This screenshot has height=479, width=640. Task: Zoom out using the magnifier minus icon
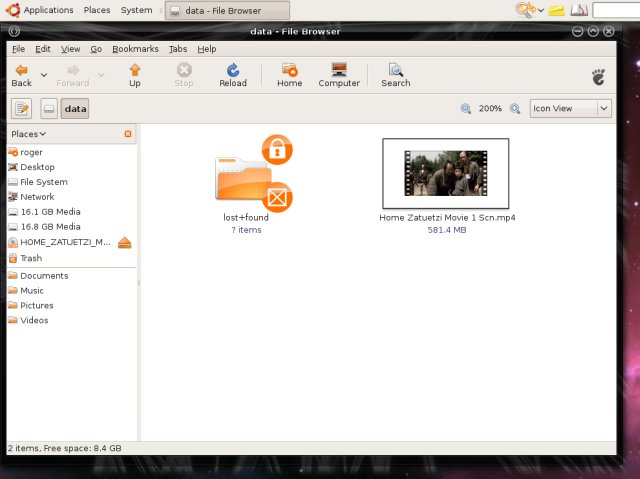466,108
